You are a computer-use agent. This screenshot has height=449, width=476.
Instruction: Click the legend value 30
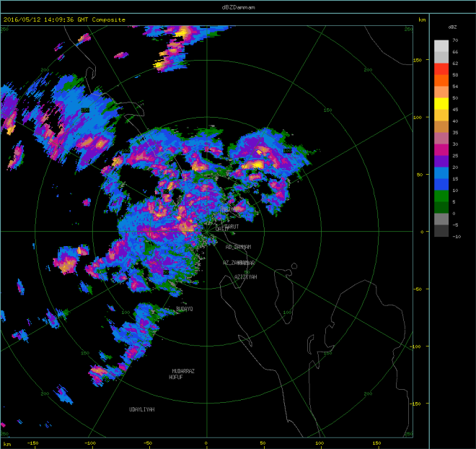click(455, 144)
